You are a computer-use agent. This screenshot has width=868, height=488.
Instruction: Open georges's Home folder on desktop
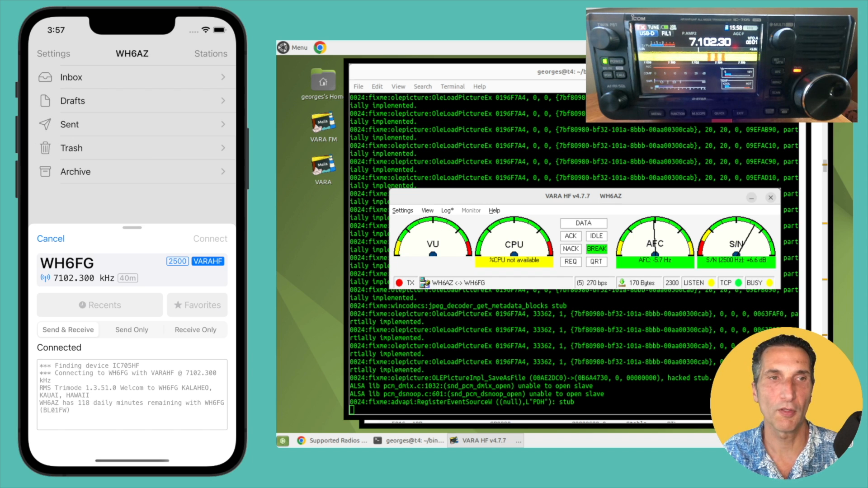click(x=323, y=80)
